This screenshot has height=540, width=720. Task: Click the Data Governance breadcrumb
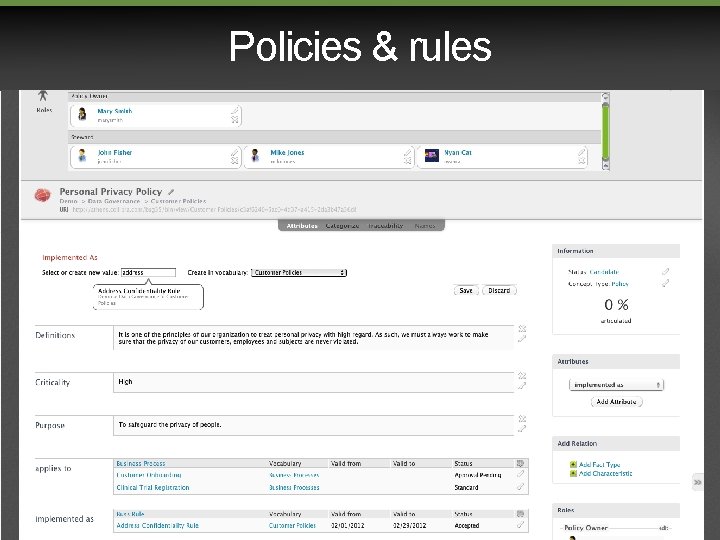coord(114,201)
